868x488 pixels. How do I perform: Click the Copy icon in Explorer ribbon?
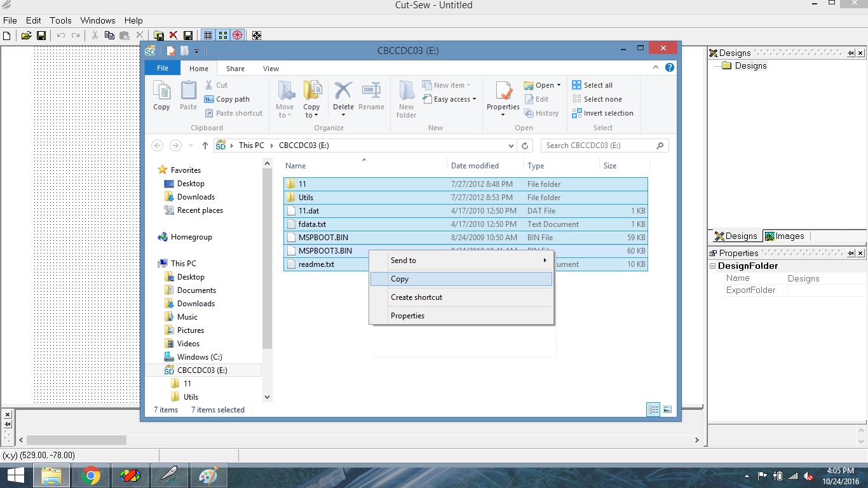161,96
